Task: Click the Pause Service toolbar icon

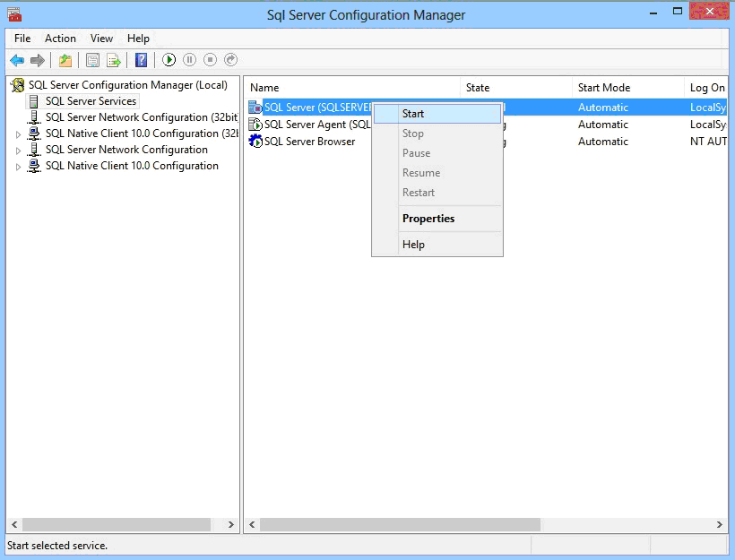Action: (x=189, y=60)
